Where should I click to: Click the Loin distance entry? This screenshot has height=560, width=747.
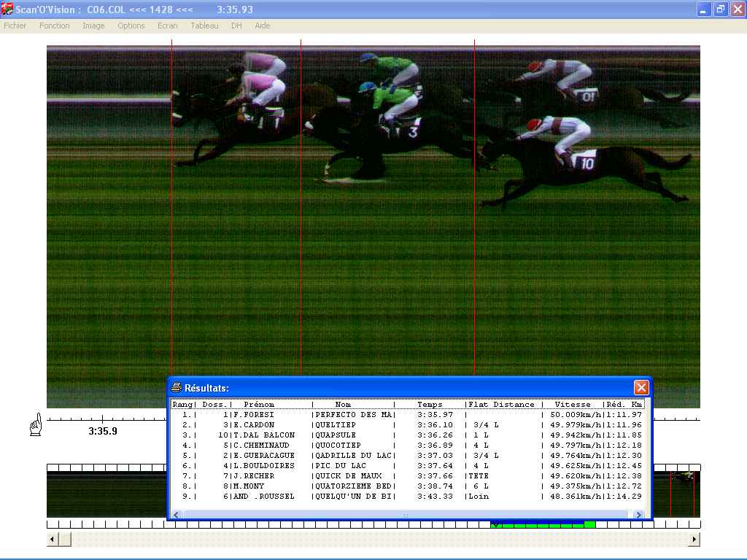click(479, 496)
